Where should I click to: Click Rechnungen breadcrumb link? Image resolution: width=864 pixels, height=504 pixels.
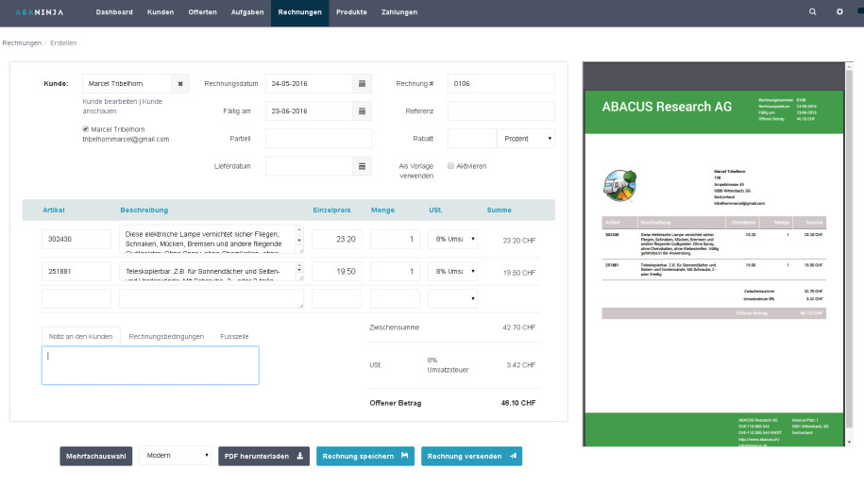(x=22, y=43)
